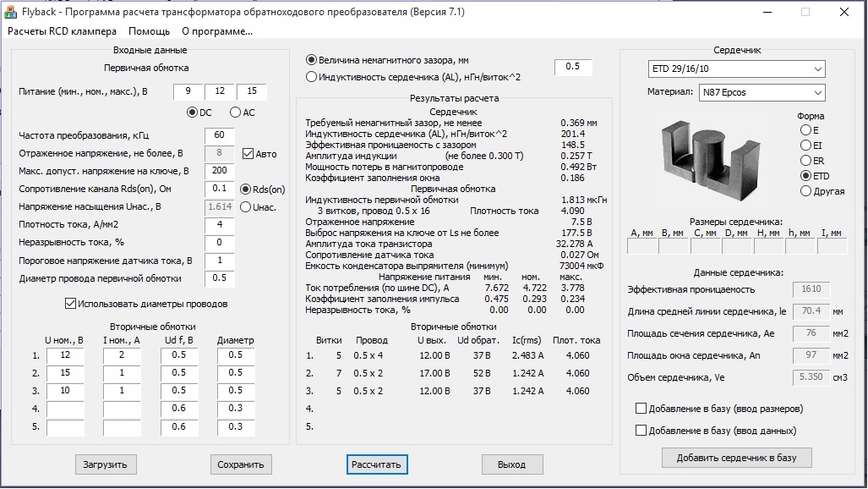Viewport: 868px width, 489px height.
Task: Click the 32.278 A transistor current value
Action: pos(574,244)
